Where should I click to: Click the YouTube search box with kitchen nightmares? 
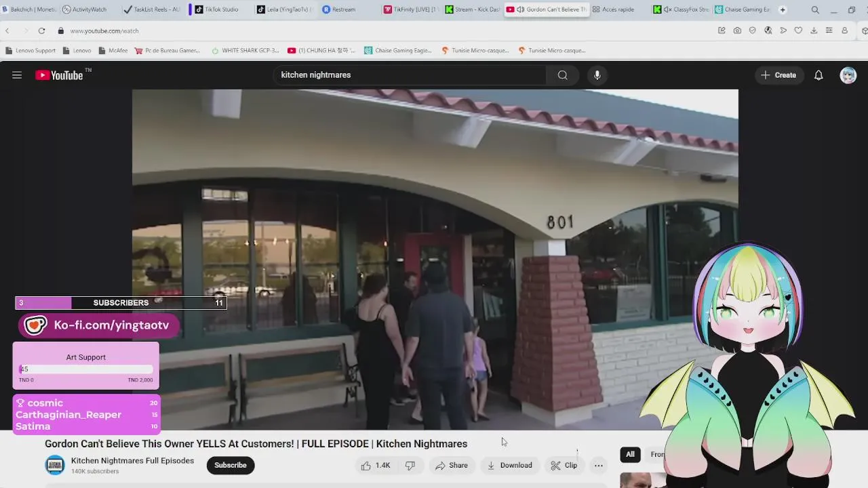click(410, 75)
